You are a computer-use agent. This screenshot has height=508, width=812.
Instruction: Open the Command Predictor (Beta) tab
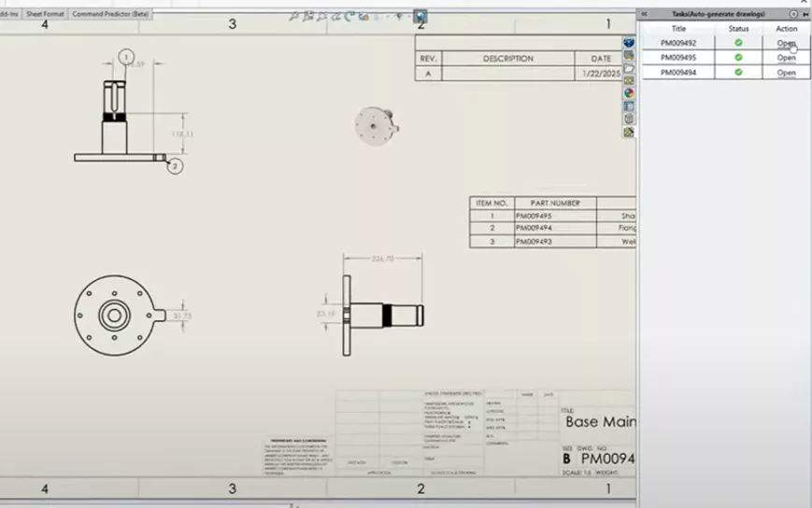click(111, 16)
